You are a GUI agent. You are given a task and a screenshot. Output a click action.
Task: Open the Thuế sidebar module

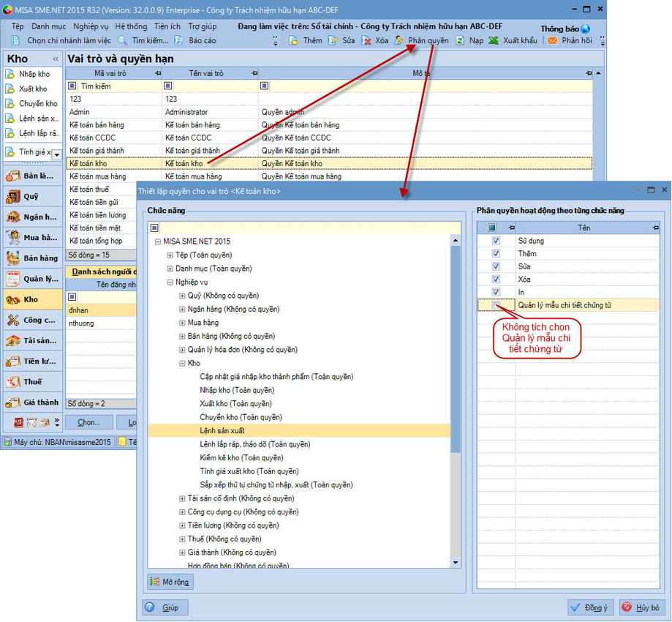(x=33, y=382)
